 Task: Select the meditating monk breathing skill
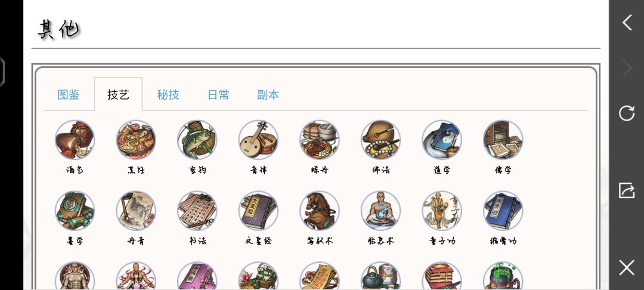coord(380,211)
